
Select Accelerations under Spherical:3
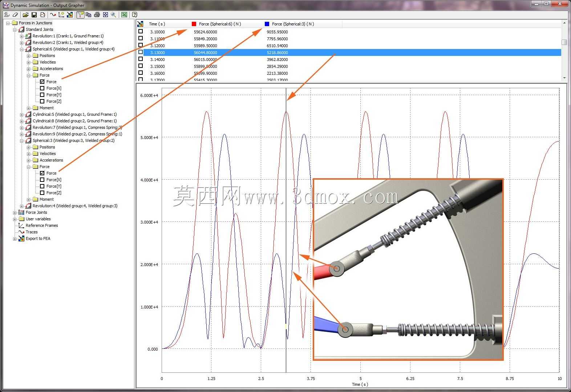pyautogui.click(x=51, y=160)
